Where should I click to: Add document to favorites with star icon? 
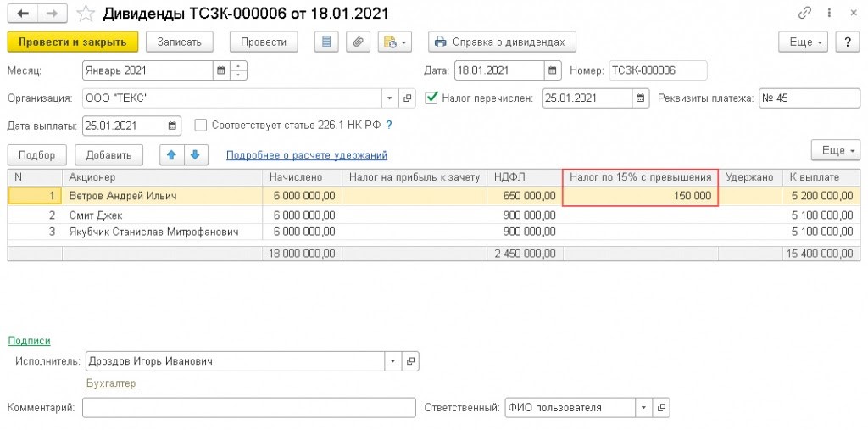(x=86, y=14)
